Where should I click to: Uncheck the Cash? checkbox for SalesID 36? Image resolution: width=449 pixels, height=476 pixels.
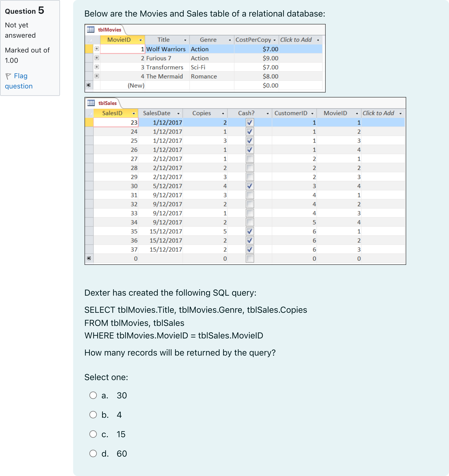[250, 240]
